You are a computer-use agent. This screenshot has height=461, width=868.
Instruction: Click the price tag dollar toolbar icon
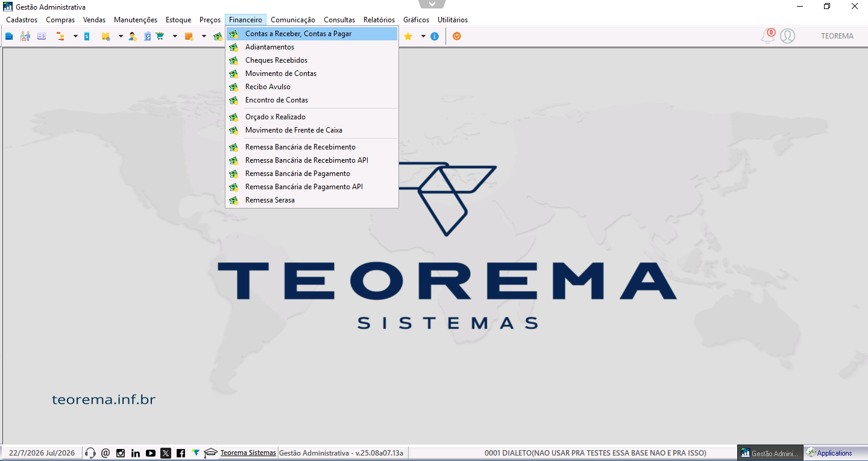(x=148, y=36)
